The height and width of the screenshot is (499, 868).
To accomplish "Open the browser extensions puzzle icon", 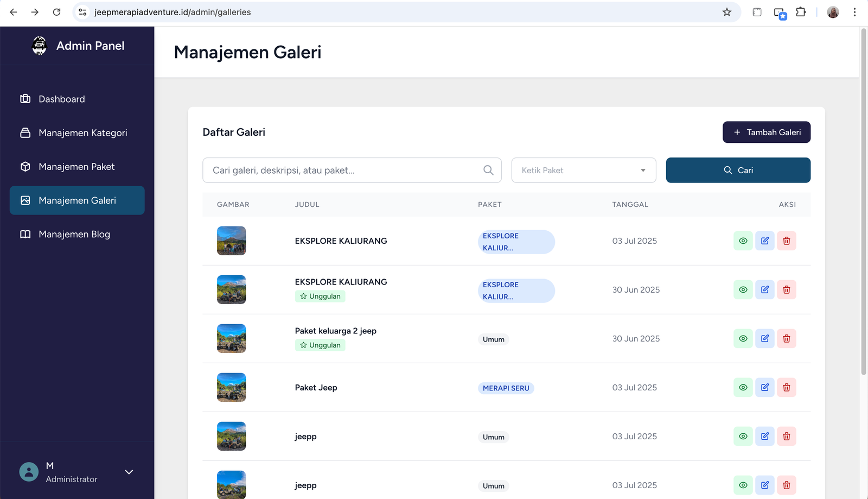I will pyautogui.click(x=801, y=12).
